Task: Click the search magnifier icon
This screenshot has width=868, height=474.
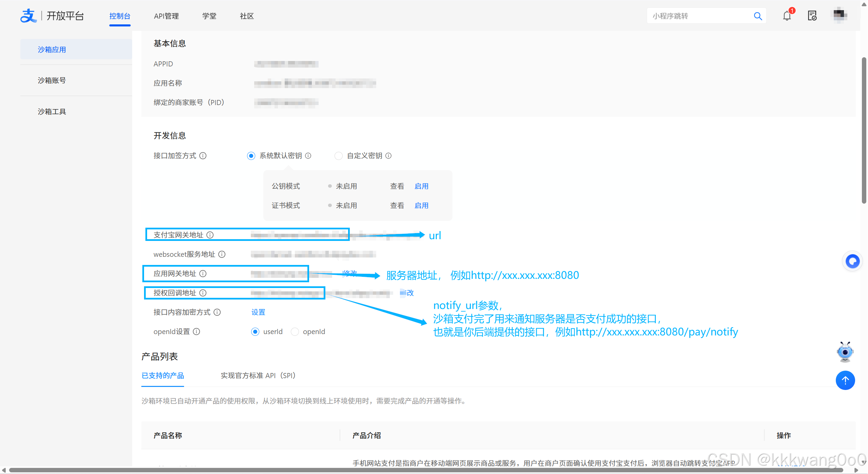Action: tap(758, 16)
